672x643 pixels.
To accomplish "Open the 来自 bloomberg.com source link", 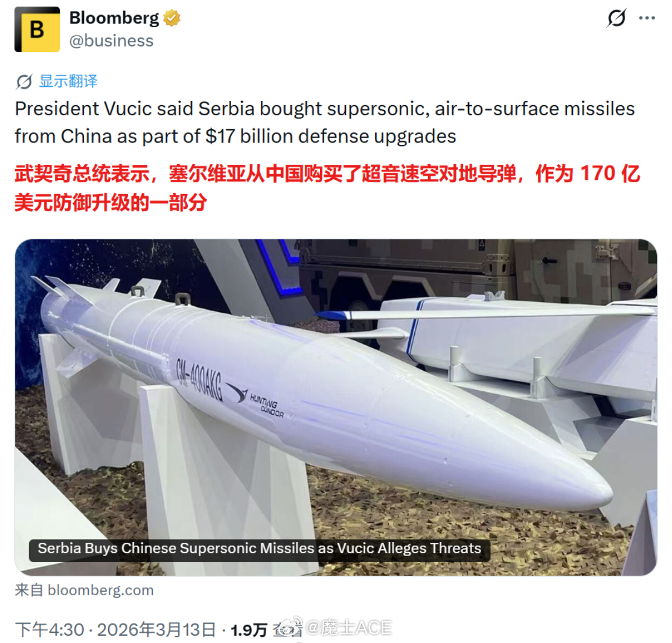I will [85, 590].
